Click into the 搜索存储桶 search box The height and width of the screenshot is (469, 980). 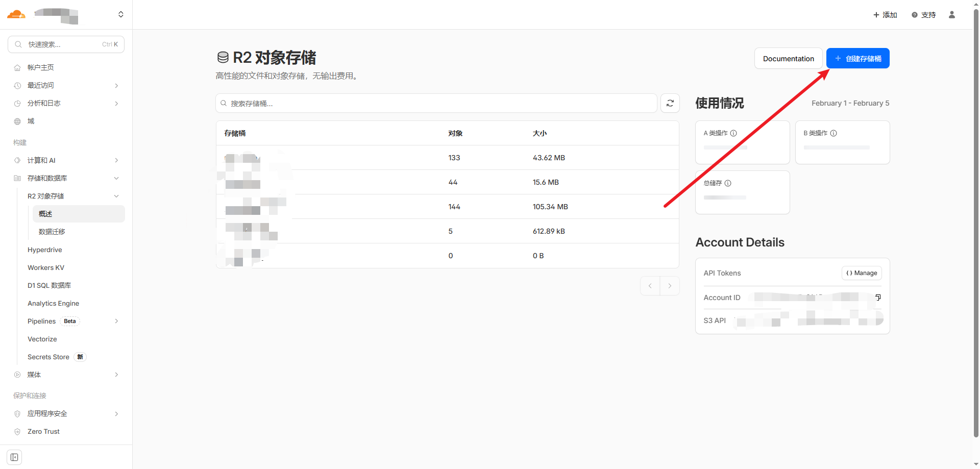pyautogui.click(x=436, y=103)
